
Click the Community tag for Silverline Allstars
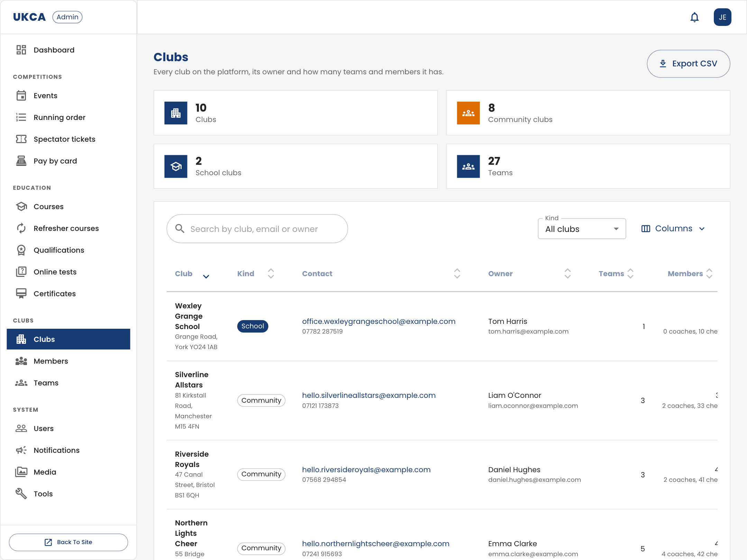point(261,400)
